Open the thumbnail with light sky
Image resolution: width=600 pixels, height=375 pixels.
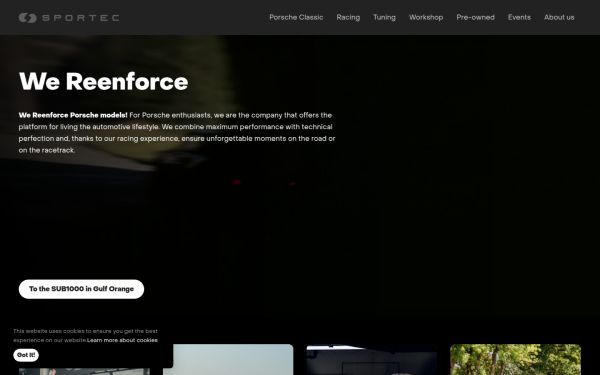coord(228,359)
